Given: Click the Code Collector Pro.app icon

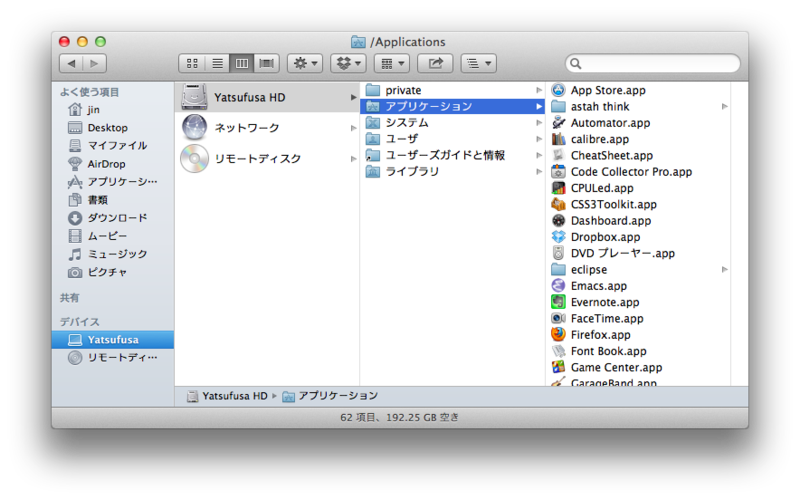Looking at the screenshot, I should [559, 171].
